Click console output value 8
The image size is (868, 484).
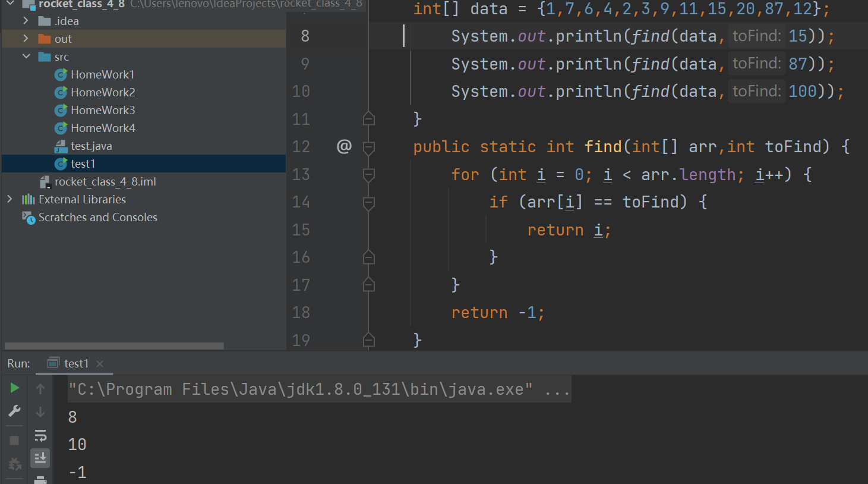72,417
